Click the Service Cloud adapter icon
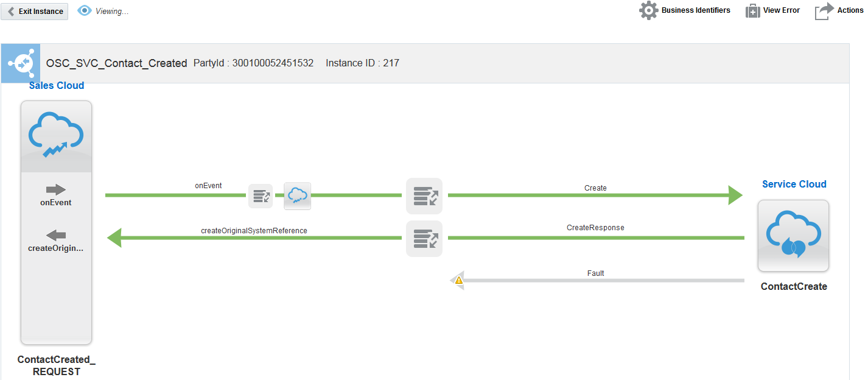Viewport: 868px width, 380px height. [x=793, y=236]
